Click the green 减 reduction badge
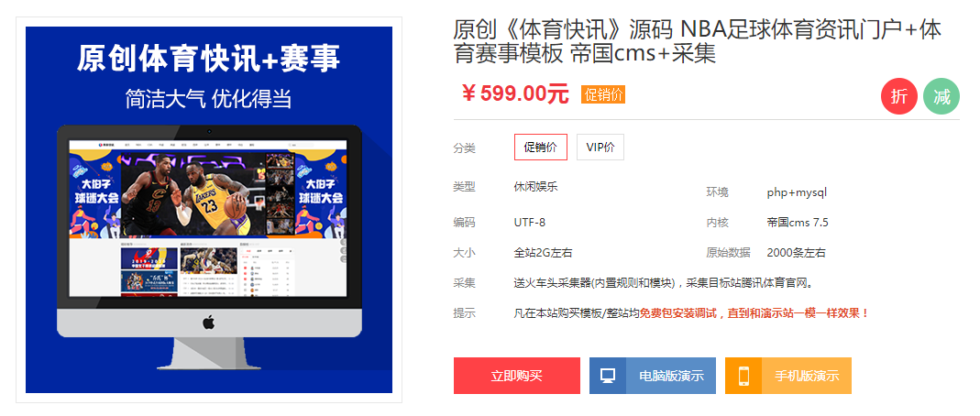This screenshot has height=416, width=980. click(941, 97)
